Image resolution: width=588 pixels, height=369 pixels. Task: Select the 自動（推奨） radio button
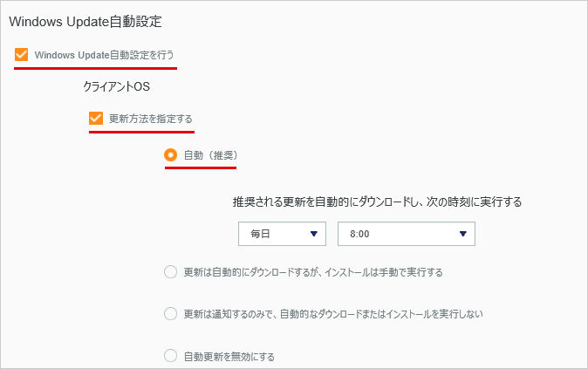pyautogui.click(x=171, y=155)
